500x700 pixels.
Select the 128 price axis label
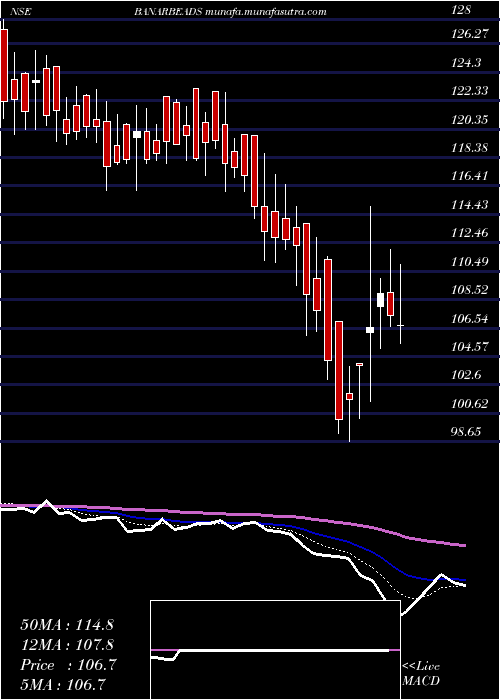pyautogui.click(x=461, y=12)
